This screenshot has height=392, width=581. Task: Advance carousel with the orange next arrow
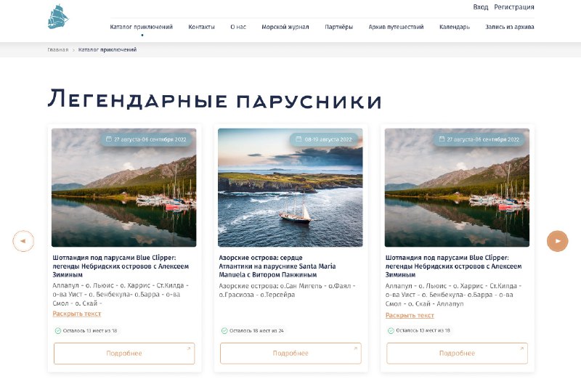click(x=557, y=241)
